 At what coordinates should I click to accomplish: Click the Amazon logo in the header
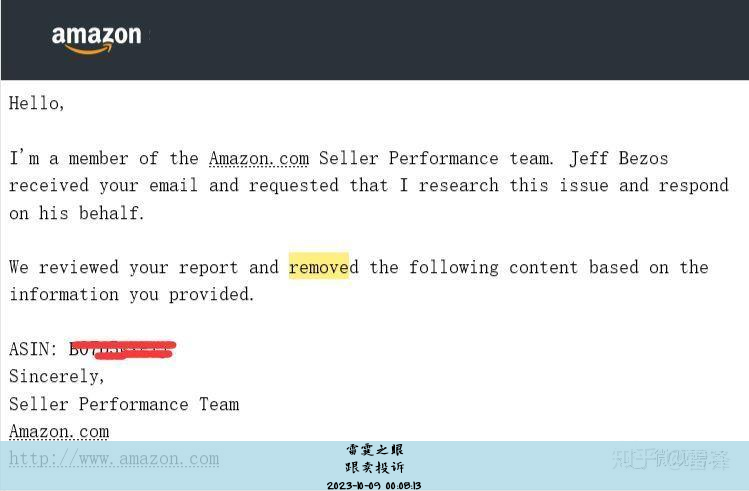(96, 39)
